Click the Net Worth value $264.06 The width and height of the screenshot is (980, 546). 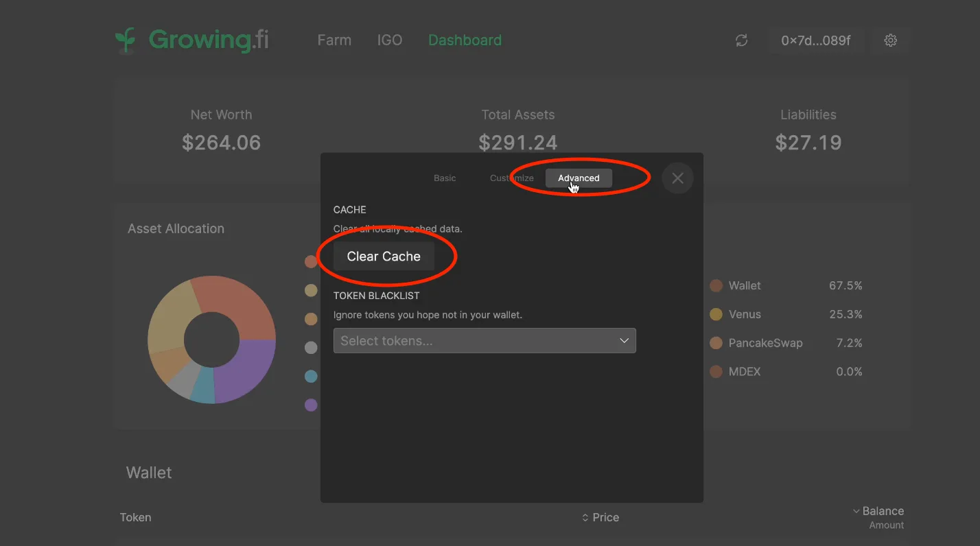pyautogui.click(x=222, y=143)
